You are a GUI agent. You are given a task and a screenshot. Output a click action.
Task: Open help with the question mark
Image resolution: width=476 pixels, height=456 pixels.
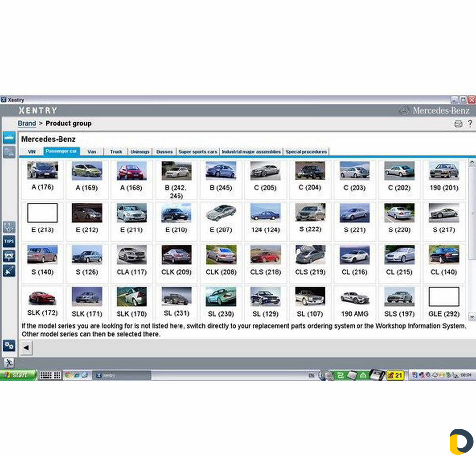(x=470, y=123)
